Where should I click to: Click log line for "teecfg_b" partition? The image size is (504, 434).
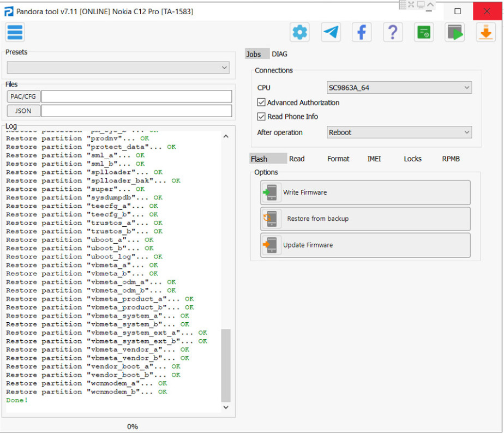[x=82, y=215]
